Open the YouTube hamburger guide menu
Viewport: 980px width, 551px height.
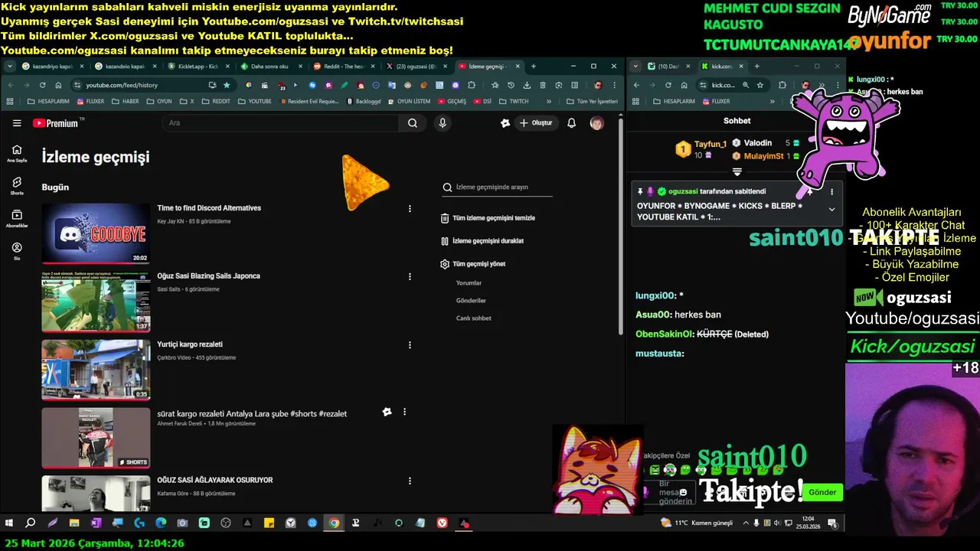[x=17, y=123]
